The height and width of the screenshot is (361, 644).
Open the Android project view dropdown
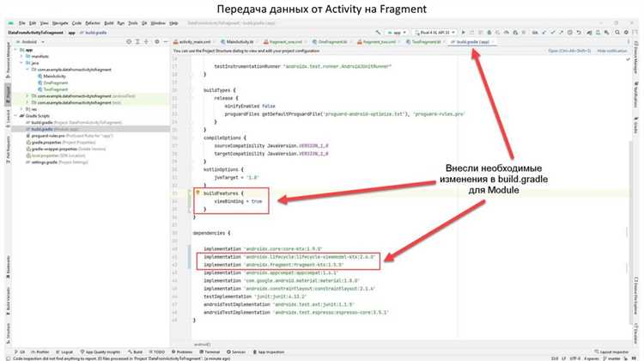30,42
